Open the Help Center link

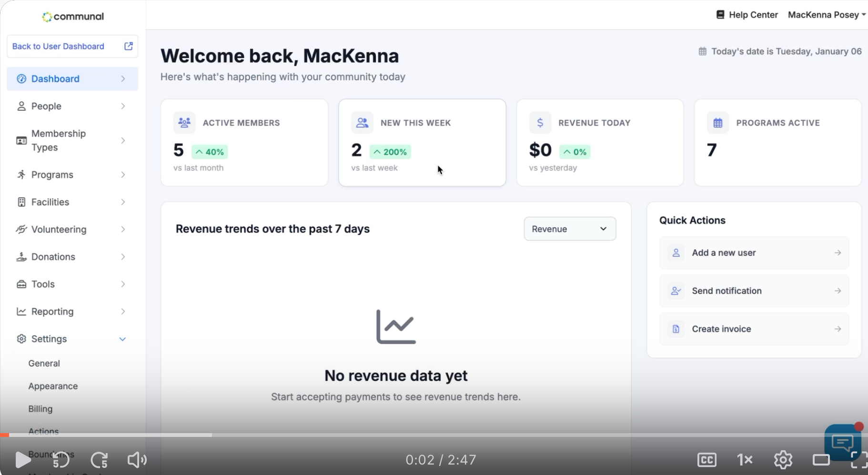point(747,15)
